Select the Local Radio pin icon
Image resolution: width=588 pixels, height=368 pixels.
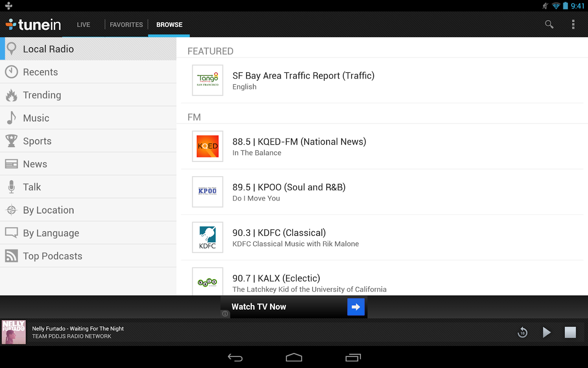11,49
